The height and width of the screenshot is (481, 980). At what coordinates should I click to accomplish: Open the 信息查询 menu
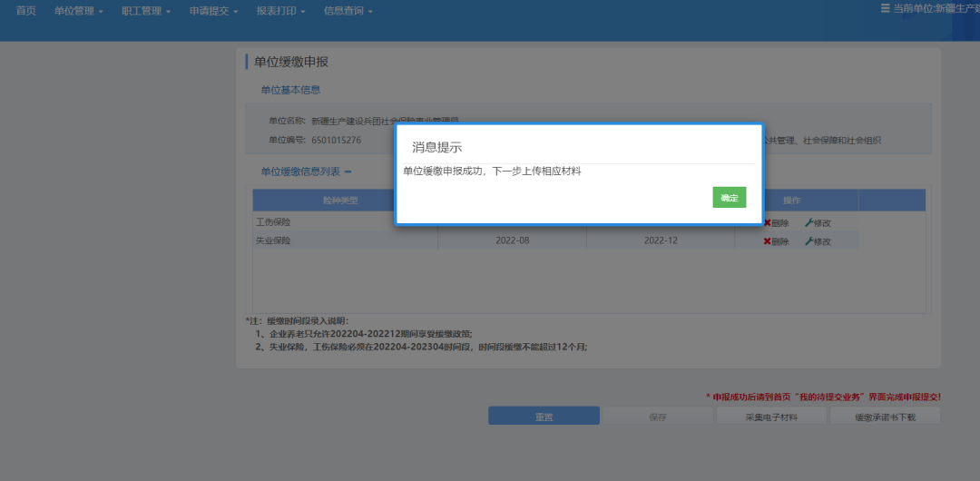tap(348, 11)
